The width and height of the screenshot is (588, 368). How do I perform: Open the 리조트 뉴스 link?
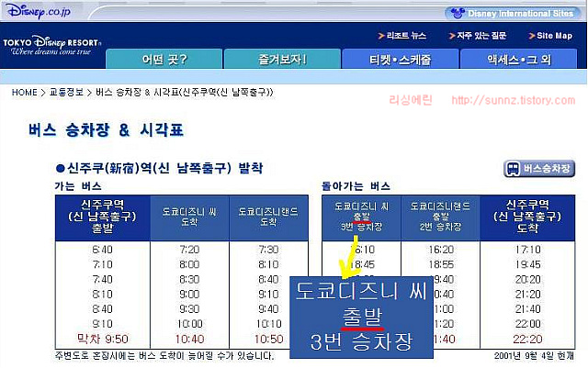click(x=406, y=36)
